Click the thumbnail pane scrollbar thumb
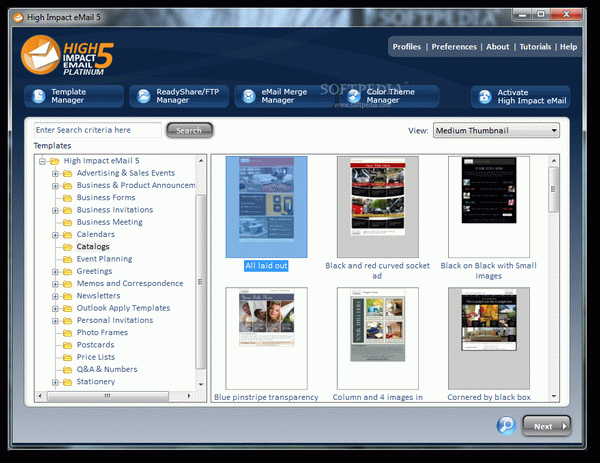This screenshot has height=463, width=600. tap(553, 189)
